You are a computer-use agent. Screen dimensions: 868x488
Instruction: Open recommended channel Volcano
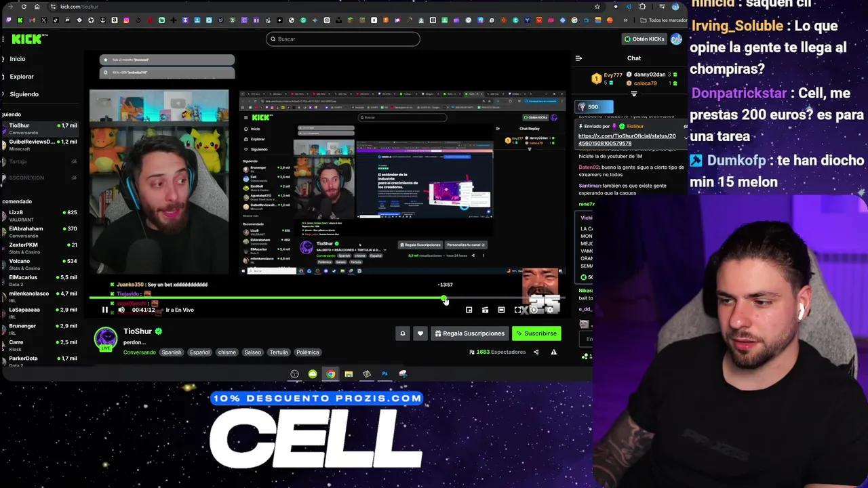41,264
